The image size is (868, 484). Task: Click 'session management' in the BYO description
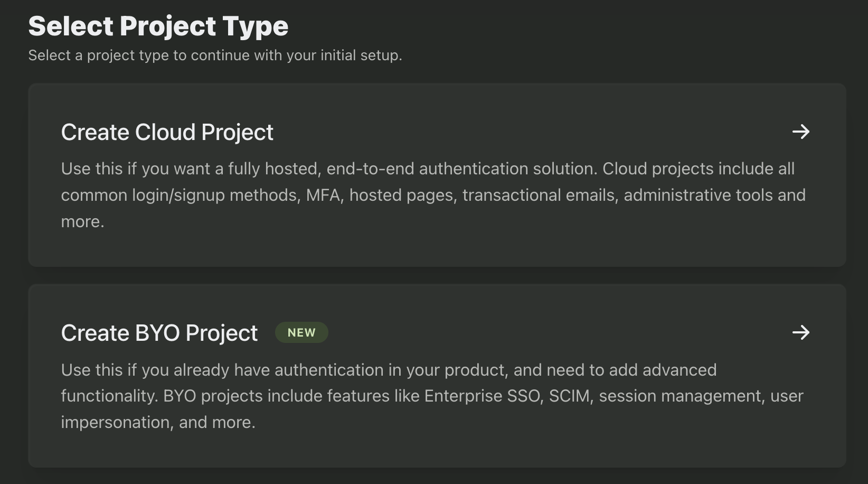[x=681, y=396]
